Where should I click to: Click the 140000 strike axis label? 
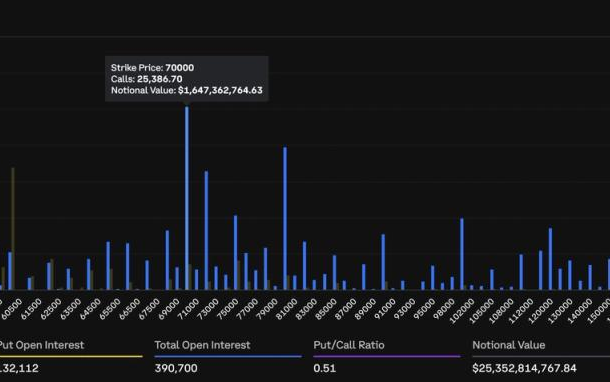[580, 311]
